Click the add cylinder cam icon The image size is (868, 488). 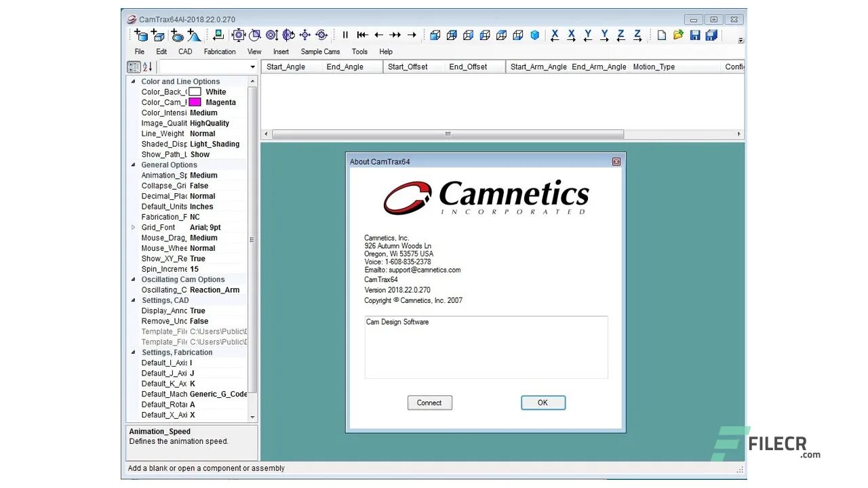(x=141, y=35)
